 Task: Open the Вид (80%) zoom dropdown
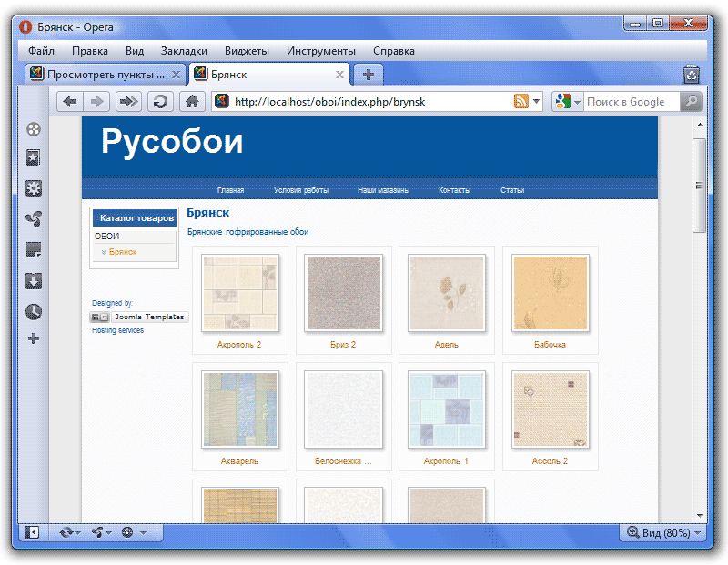click(x=665, y=532)
